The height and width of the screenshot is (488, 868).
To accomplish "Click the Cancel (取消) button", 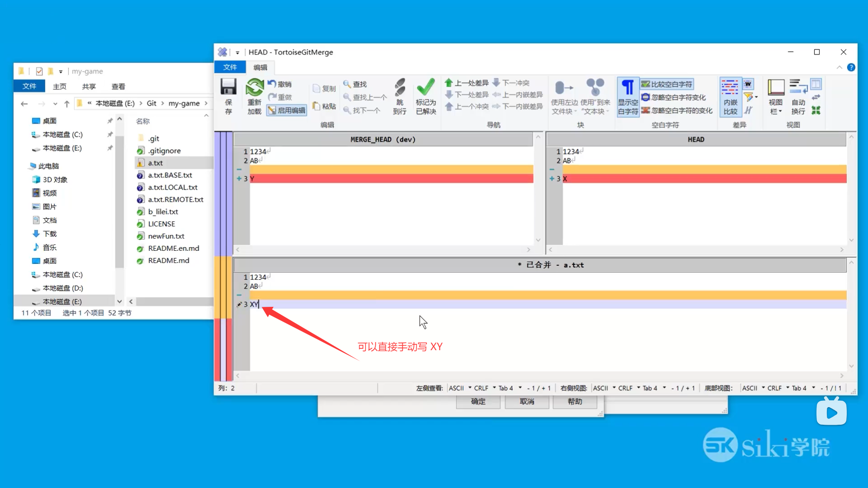I will coord(527,401).
